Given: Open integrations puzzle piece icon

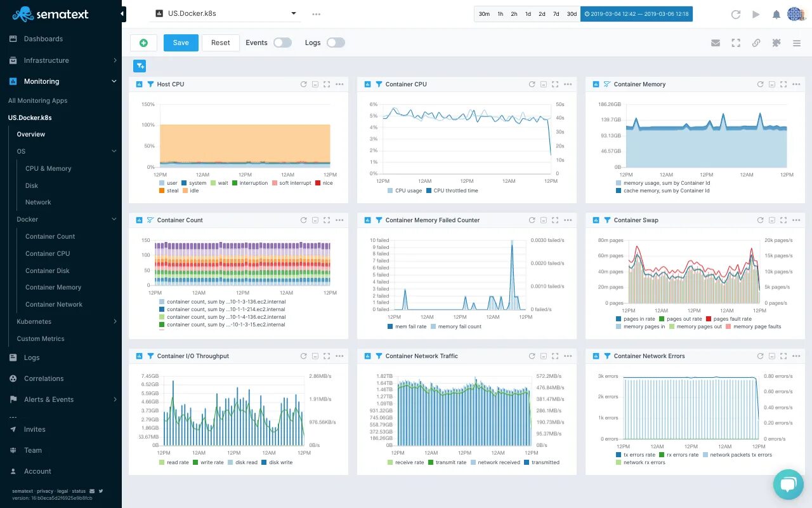Looking at the screenshot, I should click(x=776, y=43).
